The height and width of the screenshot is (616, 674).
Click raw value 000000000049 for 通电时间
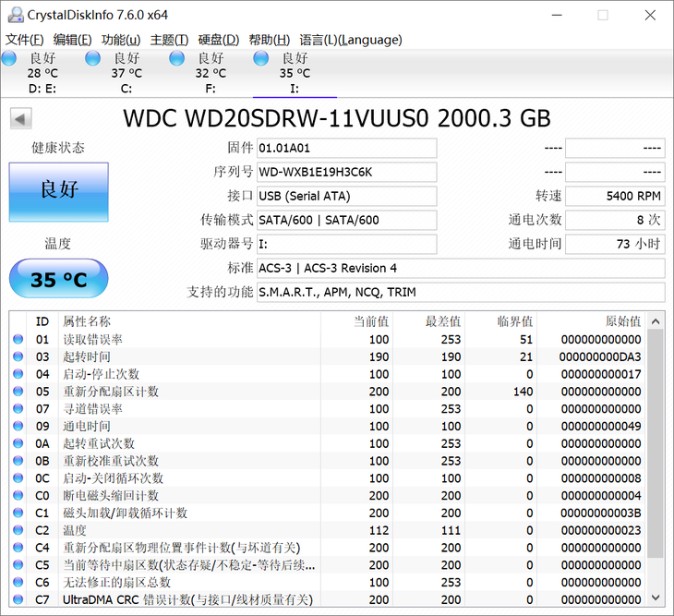click(x=601, y=426)
